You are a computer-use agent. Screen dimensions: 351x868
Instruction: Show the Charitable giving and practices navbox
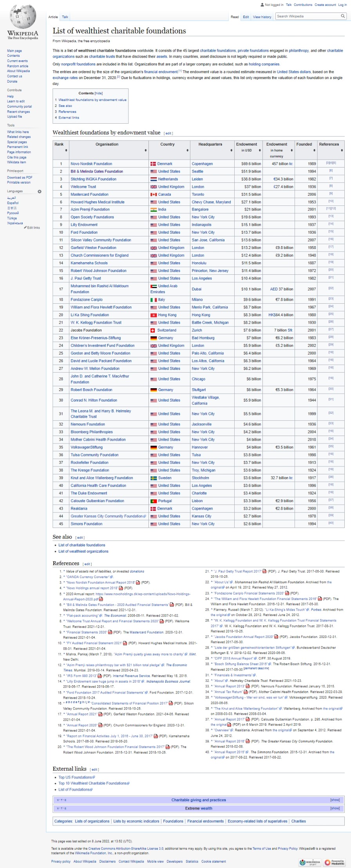[x=335, y=800]
